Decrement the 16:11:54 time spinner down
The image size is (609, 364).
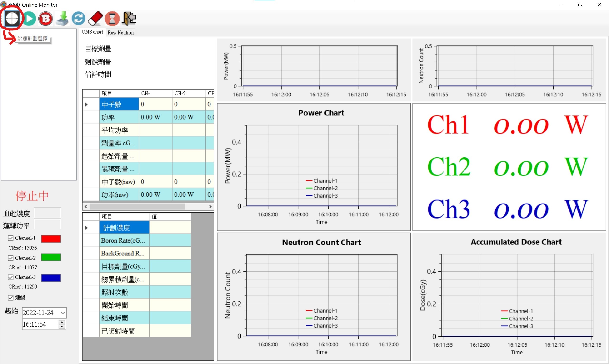click(x=62, y=326)
